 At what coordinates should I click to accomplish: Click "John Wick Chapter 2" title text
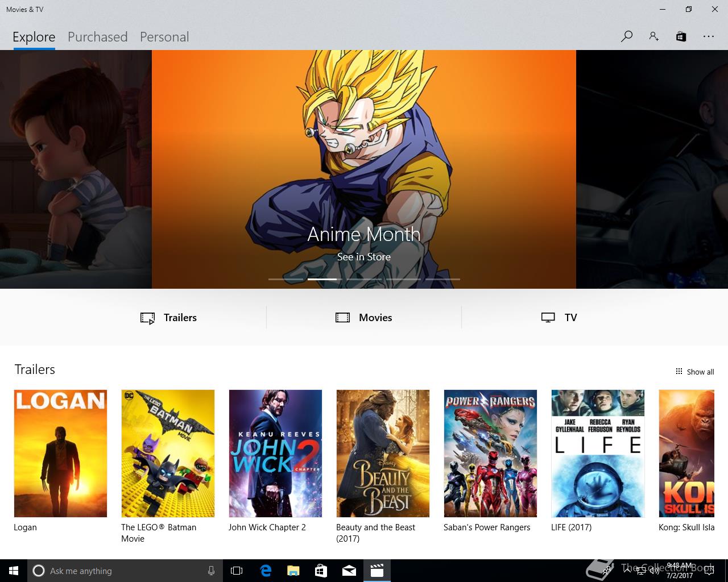pyautogui.click(x=267, y=527)
